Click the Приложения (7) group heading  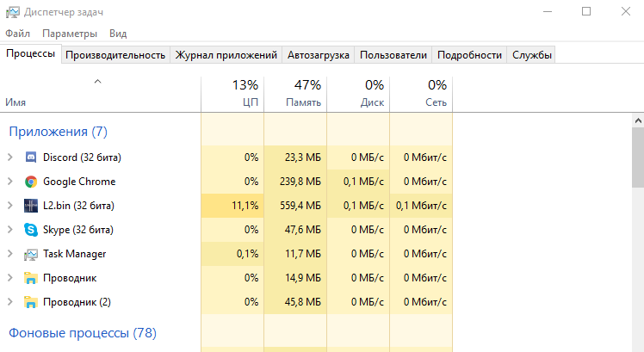[x=58, y=132]
